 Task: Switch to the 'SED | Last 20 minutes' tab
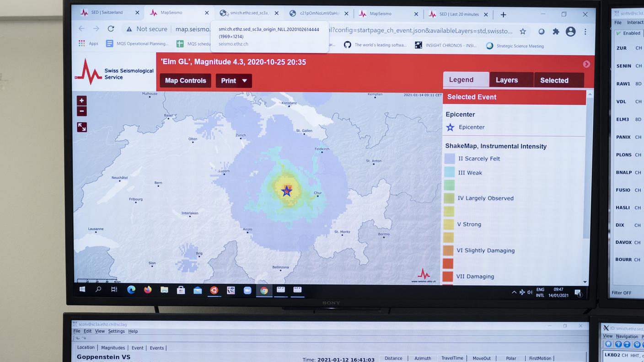coord(458,14)
